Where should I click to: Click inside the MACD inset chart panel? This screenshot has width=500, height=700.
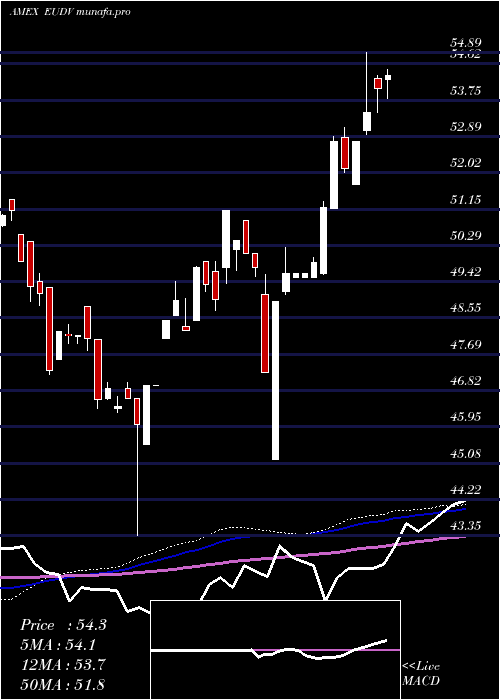coord(275,650)
